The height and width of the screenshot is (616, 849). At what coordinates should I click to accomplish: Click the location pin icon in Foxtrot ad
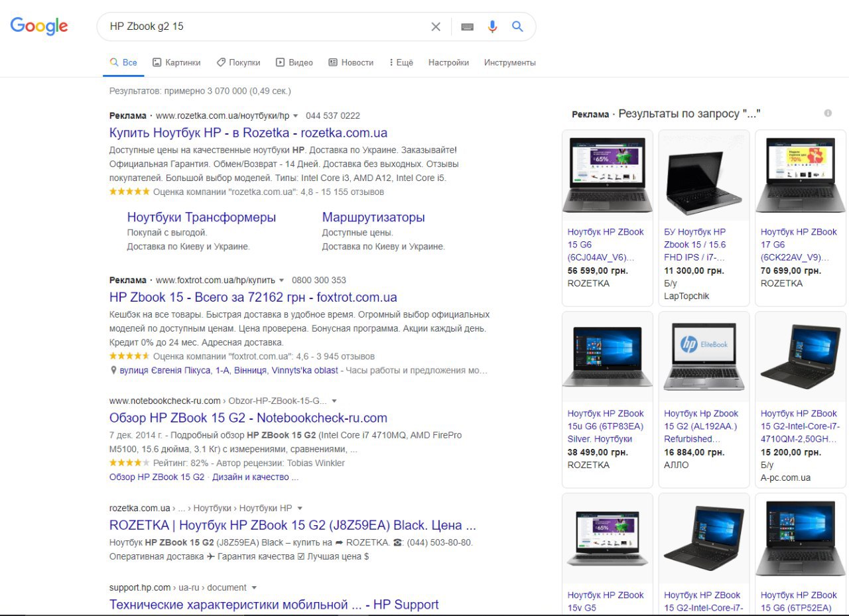[x=113, y=371]
